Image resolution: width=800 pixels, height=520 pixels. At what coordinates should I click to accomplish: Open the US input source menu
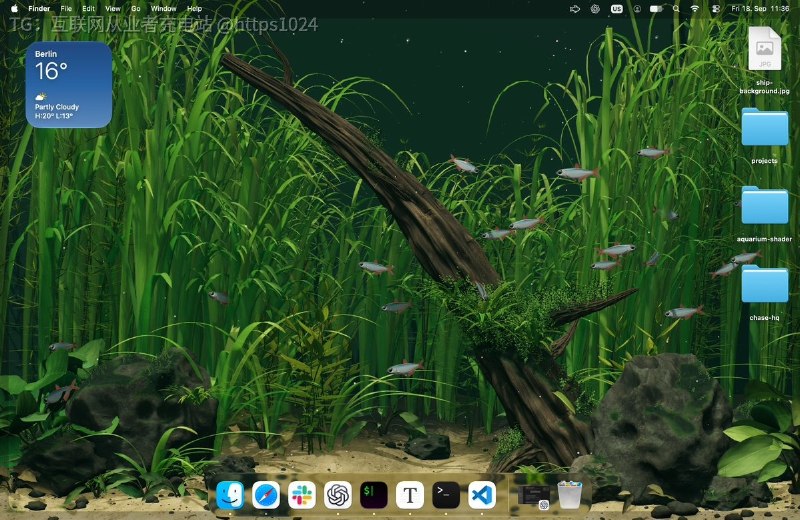(617, 9)
